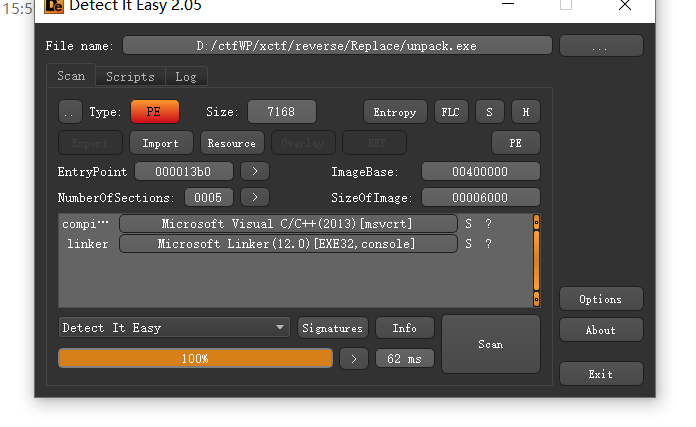Select the Microsoft Visual C/C++(2013) compiler result
The width and height of the screenshot is (696, 427).
[288, 224]
